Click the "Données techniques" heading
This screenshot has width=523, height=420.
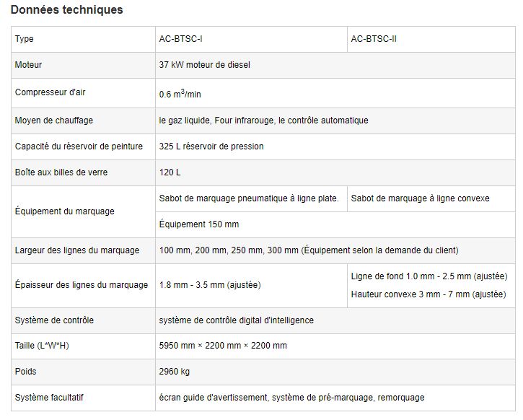[66, 10]
